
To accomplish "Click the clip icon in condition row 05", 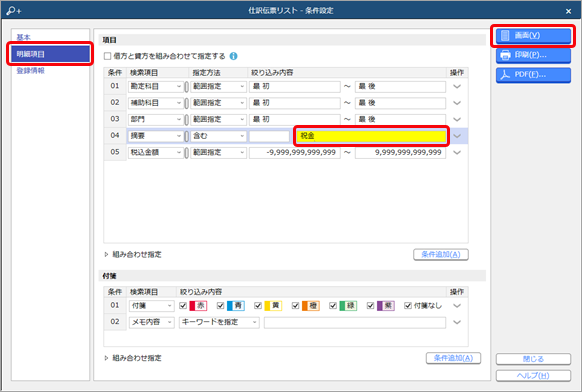I will click(187, 153).
